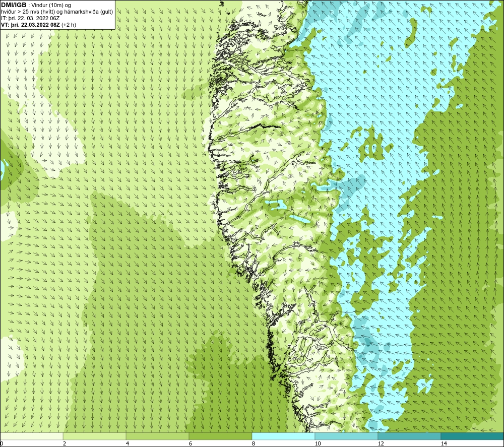504x447 pixels.
Task: Click the light green legend swatch for 2–4 m/s
Action: point(95,436)
